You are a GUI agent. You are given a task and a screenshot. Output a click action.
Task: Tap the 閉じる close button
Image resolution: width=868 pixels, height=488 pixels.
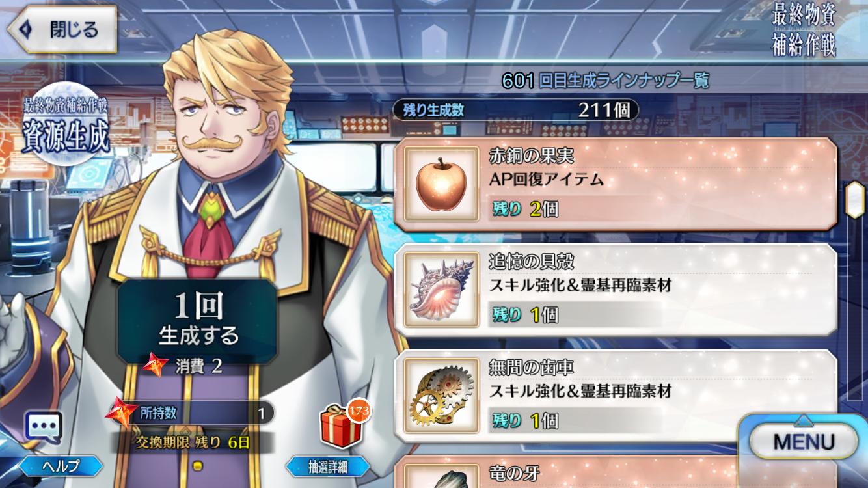coord(62,29)
